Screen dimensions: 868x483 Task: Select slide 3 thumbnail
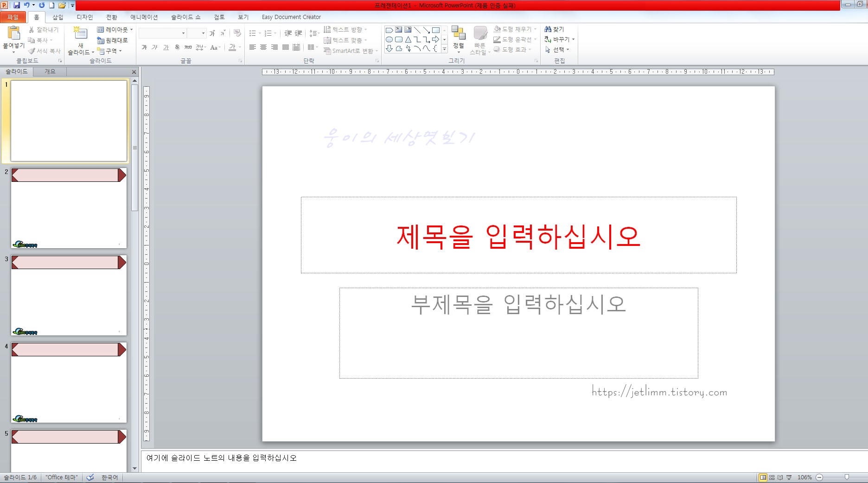(x=69, y=295)
